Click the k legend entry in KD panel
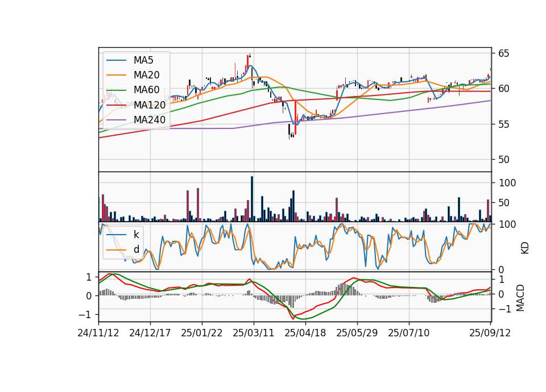Viewport: 546px width, 392px height. (x=136, y=235)
